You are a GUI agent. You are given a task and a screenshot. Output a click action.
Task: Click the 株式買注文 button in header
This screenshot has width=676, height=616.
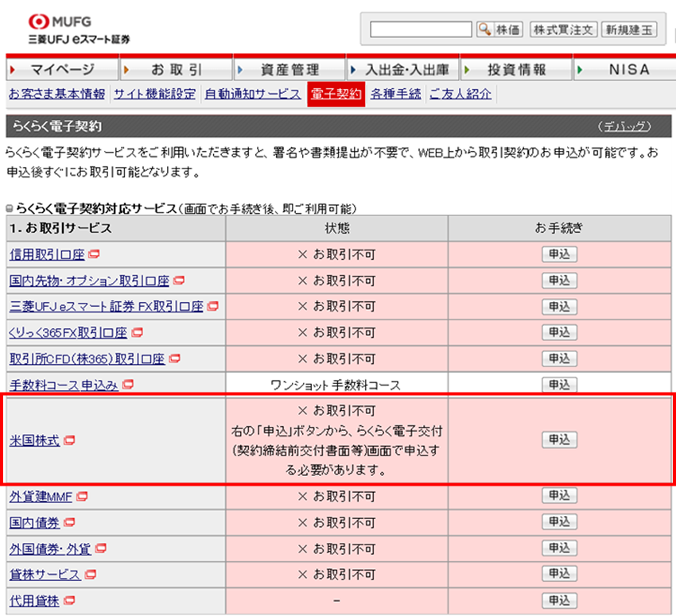coord(563,29)
